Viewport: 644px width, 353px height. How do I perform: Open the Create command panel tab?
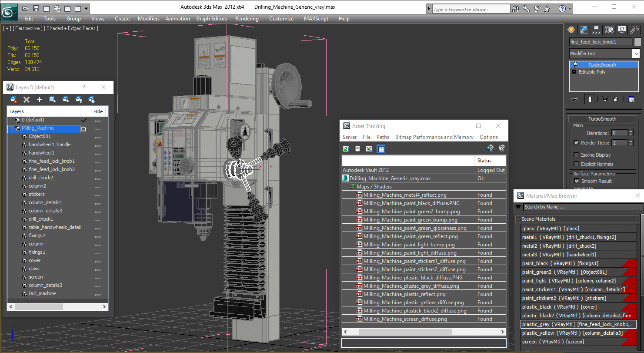pos(571,30)
